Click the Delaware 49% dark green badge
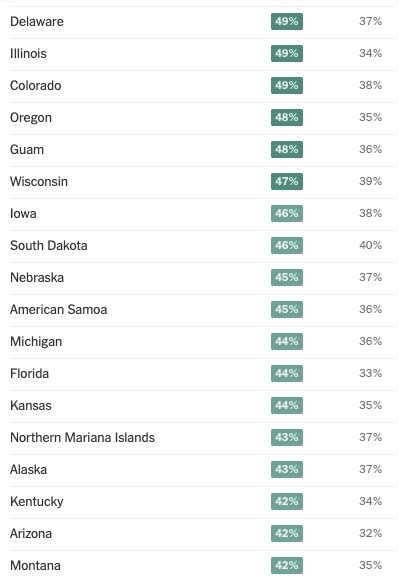Screen dimensions: 399x580 287,21
